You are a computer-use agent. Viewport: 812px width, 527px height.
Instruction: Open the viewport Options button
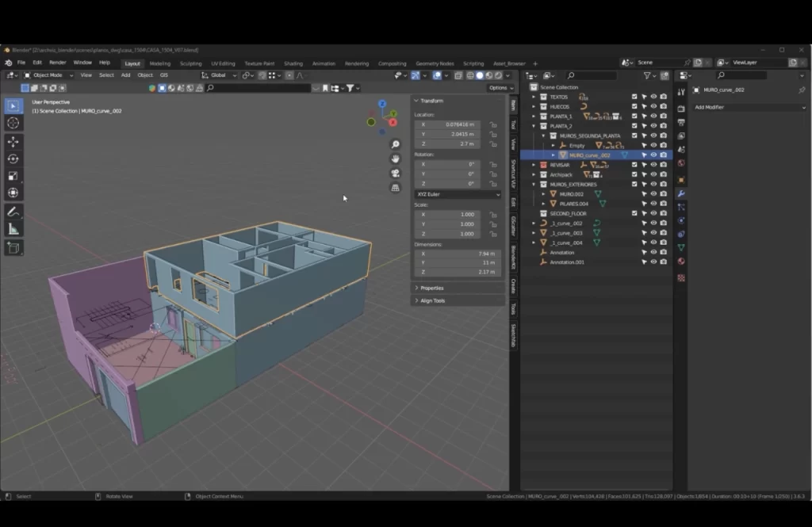point(500,88)
